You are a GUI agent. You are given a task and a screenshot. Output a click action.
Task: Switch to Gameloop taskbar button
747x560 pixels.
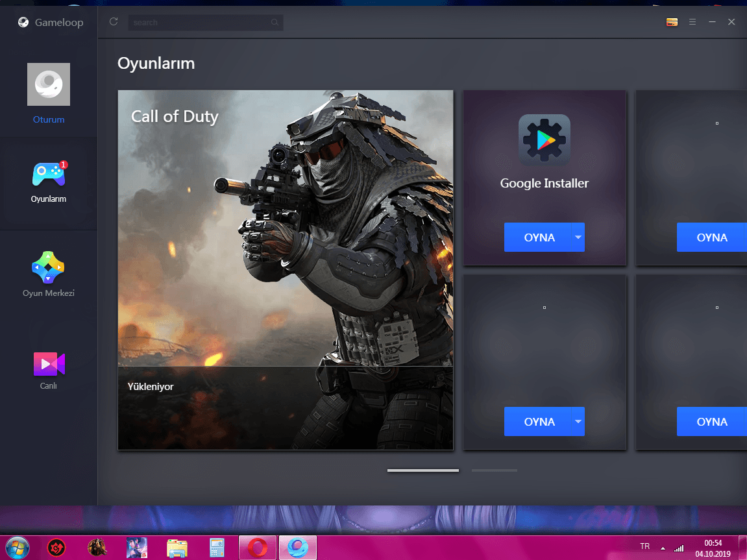297,548
